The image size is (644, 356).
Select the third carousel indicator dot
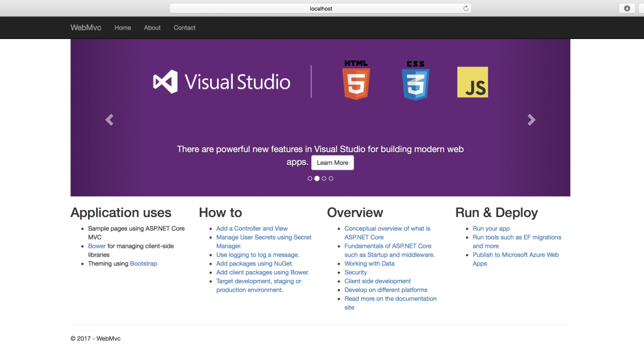(324, 179)
